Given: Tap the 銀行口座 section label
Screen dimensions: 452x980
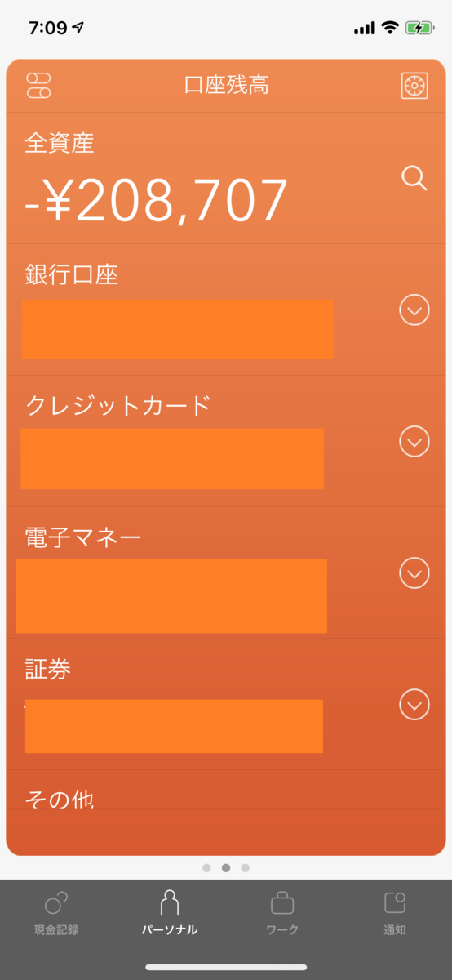Looking at the screenshot, I should click(72, 274).
